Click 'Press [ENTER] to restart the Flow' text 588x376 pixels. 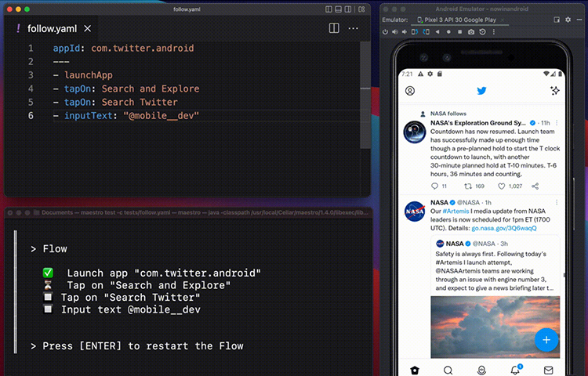click(x=143, y=346)
